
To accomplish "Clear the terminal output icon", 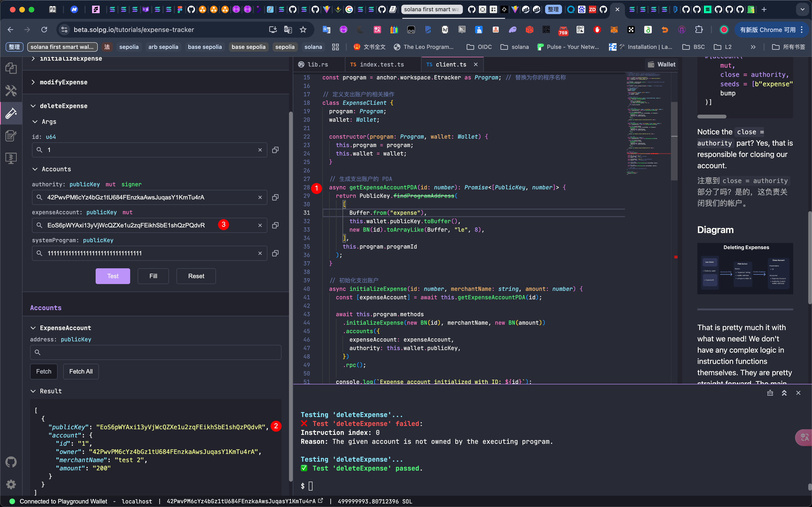I will click(x=770, y=393).
